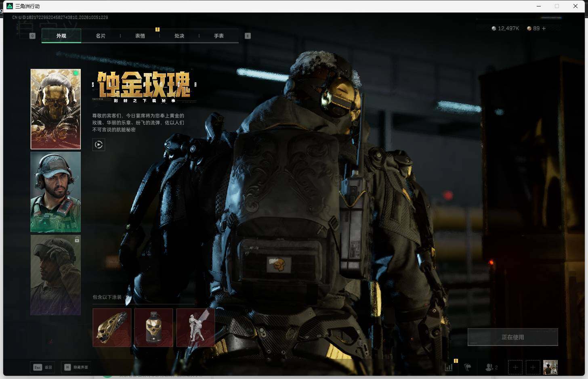Click Esc 返回 to go back

(43, 367)
